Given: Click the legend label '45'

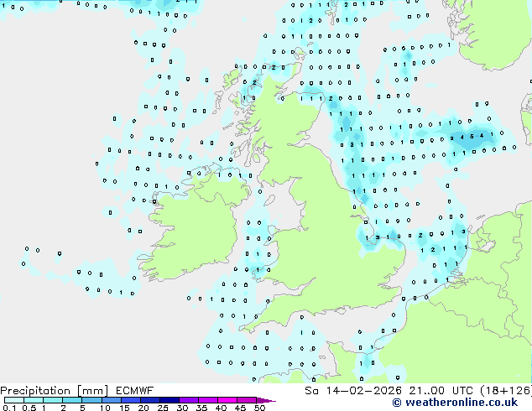Looking at the screenshot, I should [240, 408].
